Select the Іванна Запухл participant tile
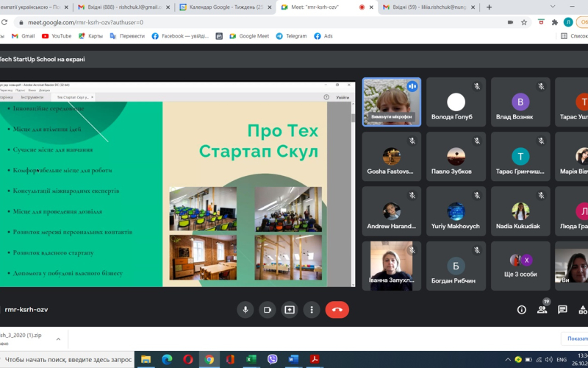This screenshot has height=368, width=588. pyautogui.click(x=392, y=266)
